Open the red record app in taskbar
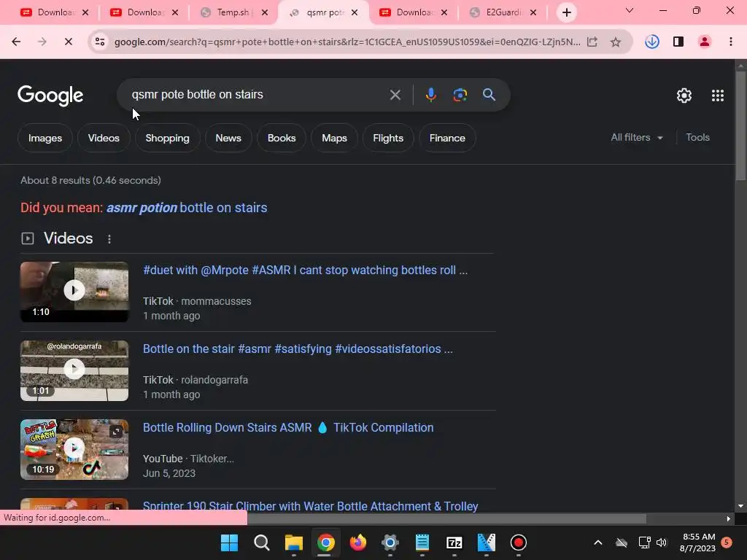 519,542
